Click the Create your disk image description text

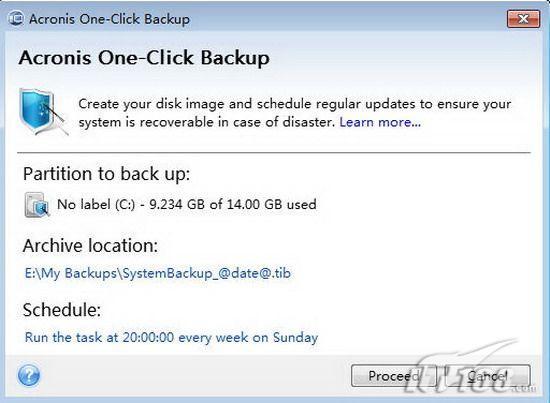coord(295,113)
